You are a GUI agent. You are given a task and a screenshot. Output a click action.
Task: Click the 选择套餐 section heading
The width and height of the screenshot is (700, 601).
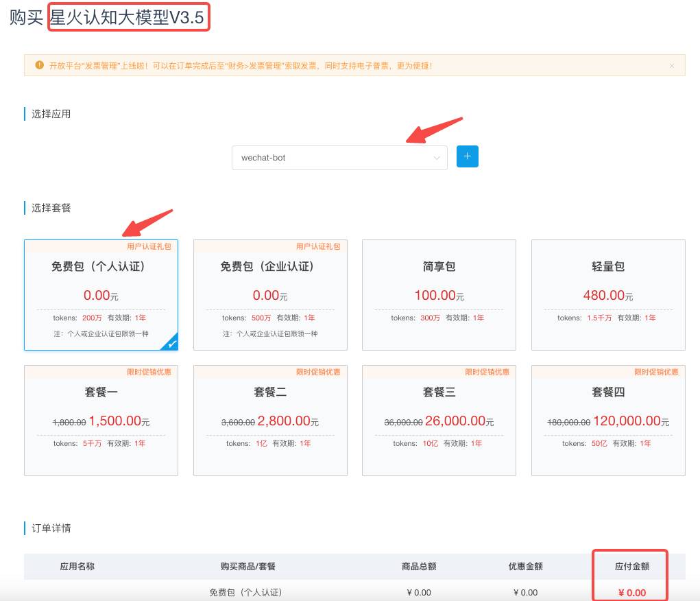pyautogui.click(x=51, y=208)
